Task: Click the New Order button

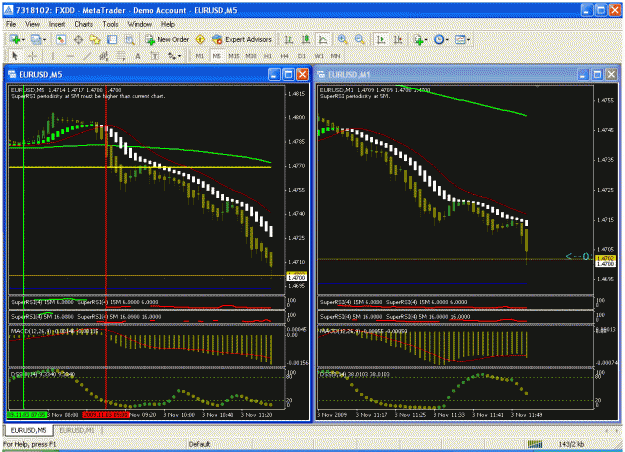Action: point(167,39)
